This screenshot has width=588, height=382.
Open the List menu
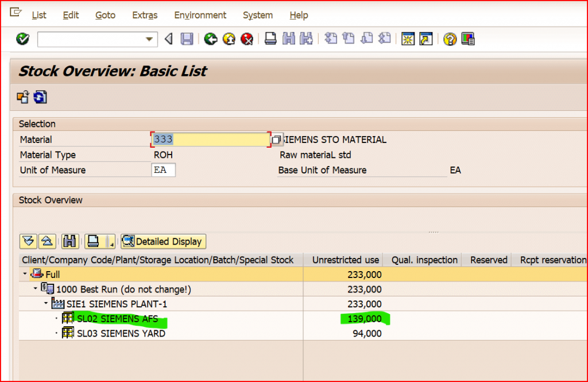pyautogui.click(x=39, y=15)
